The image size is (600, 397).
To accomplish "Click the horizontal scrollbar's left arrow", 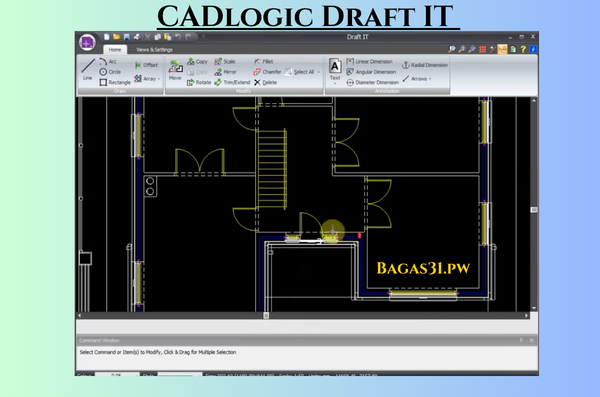I will (80, 315).
